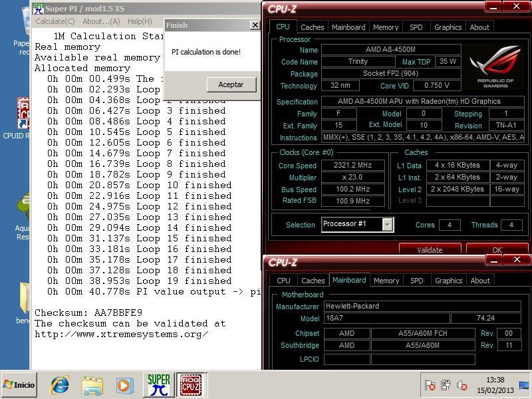Viewport: 532px width, 399px height.
Task: Click the Bus Speed 100.2 MHz value
Action: (x=353, y=189)
